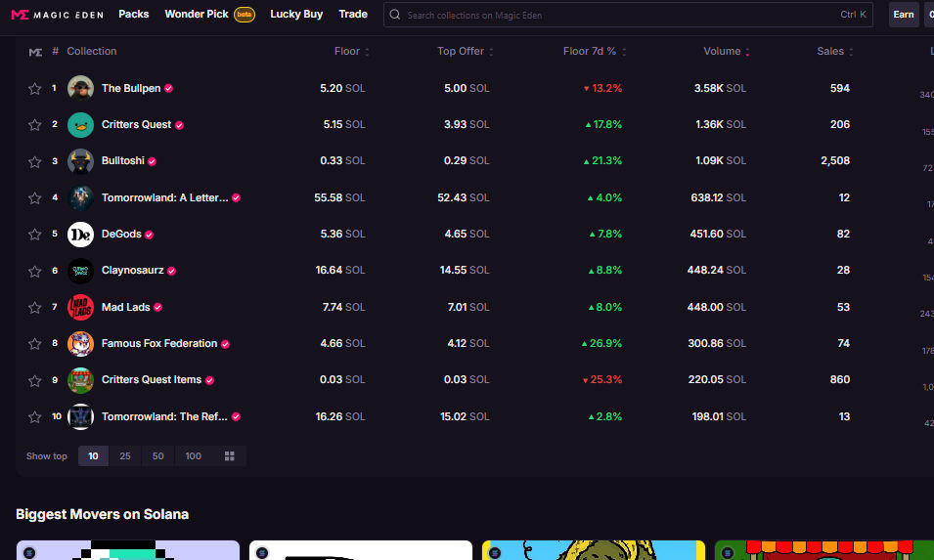The image size is (934, 560).
Task: Open the Mad Lads collection link
Action: click(126, 308)
